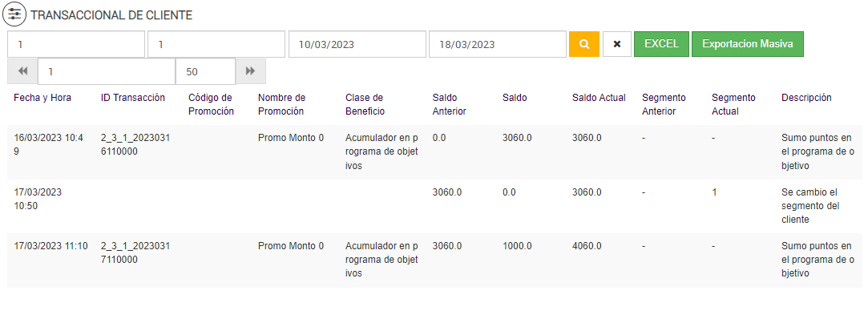Click the Fecha y Hora column header

[42, 98]
